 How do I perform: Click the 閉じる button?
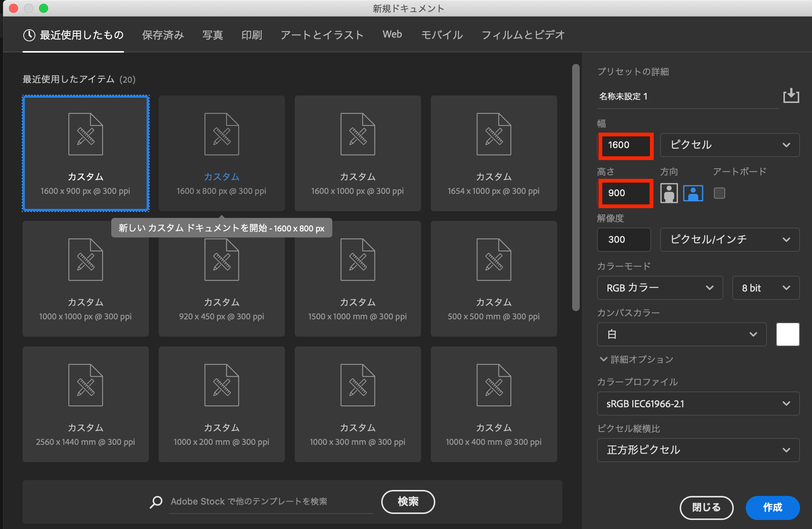point(706,508)
